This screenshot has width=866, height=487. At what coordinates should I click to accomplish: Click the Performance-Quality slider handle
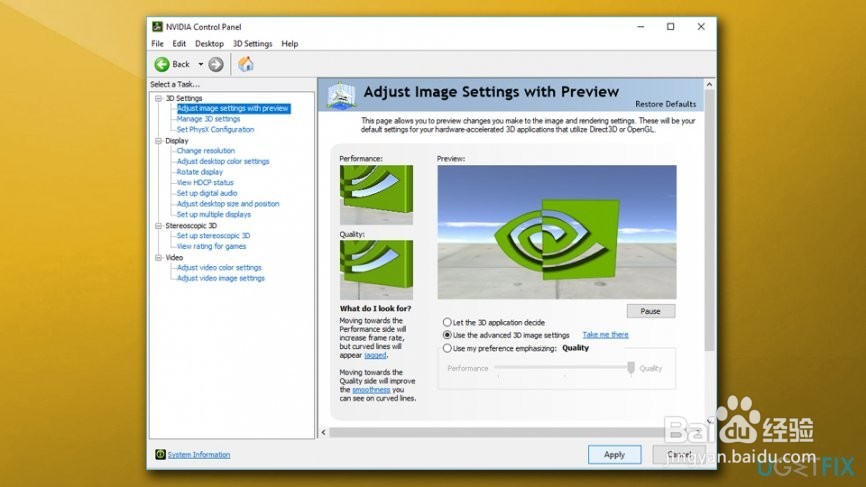(x=631, y=368)
